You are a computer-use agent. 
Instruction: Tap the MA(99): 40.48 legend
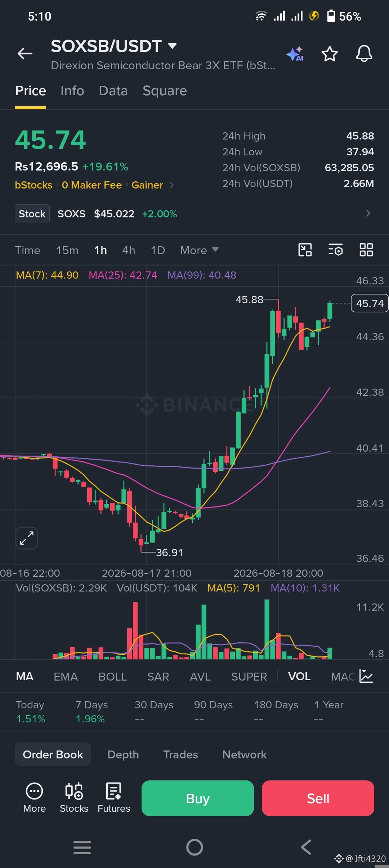click(x=202, y=275)
